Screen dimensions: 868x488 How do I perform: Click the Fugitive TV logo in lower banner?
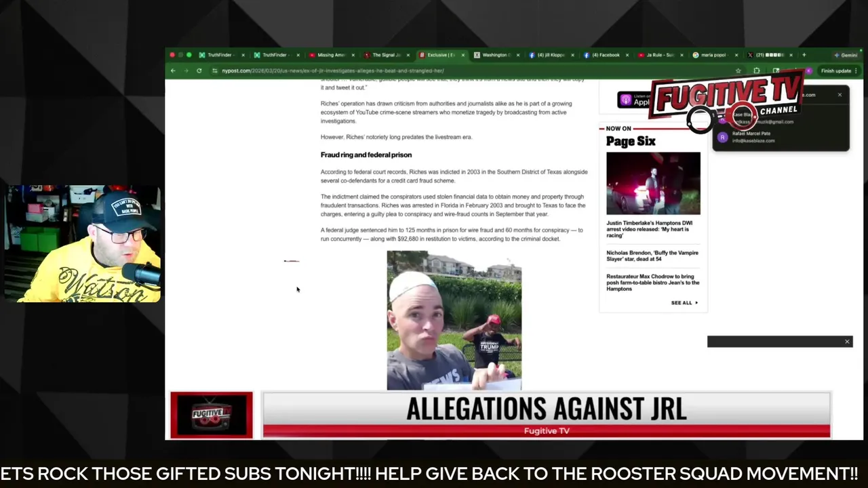coord(212,415)
